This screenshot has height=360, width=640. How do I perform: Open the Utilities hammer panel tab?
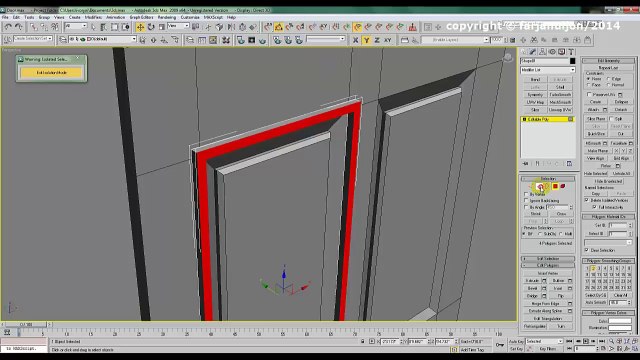coord(571,52)
